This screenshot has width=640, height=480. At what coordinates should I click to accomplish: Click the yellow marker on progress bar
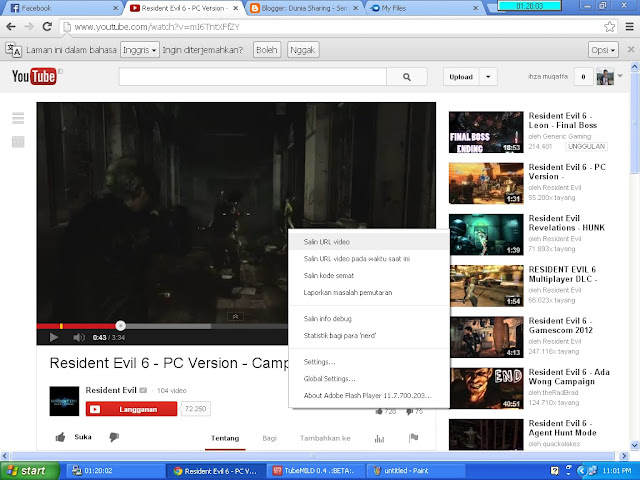pyautogui.click(x=61, y=326)
